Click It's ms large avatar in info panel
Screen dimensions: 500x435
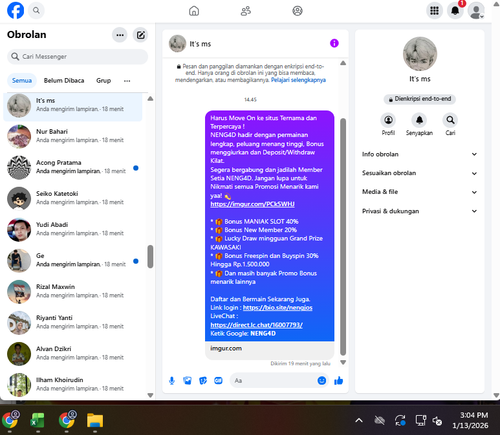(420, 54)
